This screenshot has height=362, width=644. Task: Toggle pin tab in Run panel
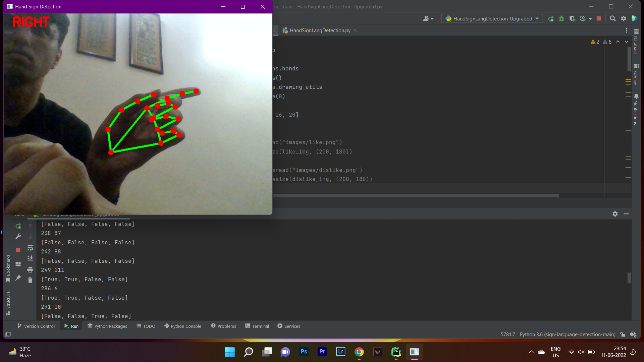pyautogui.click(x=18, y=278)
